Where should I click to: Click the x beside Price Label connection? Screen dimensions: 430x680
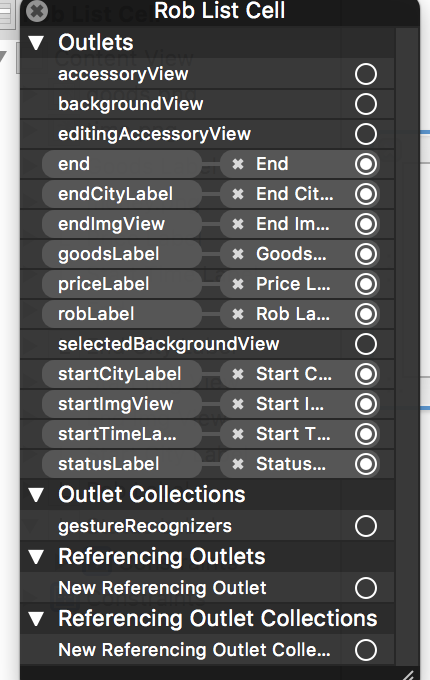(238, 284)
